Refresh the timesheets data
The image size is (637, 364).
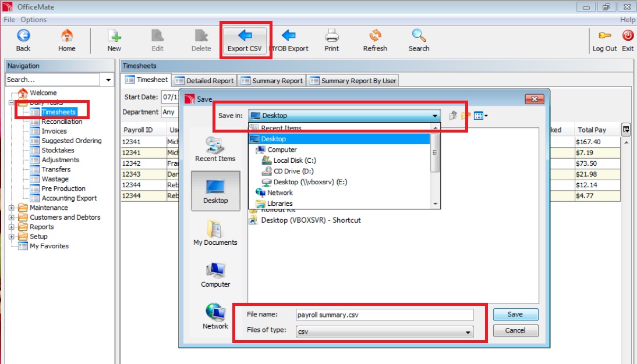click(375, 40)
